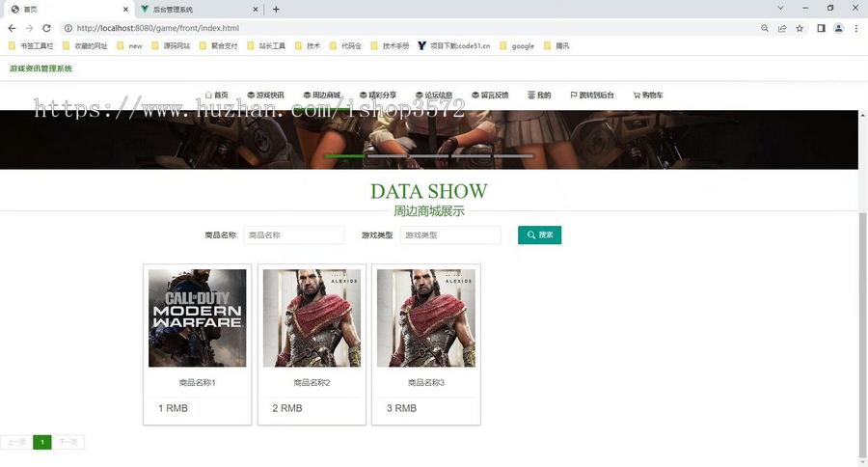Click the 商品名称3 product title
Image resolution: width=868 pixels, height=467 pixels.
pyautogui.click(x=426, y=383)
